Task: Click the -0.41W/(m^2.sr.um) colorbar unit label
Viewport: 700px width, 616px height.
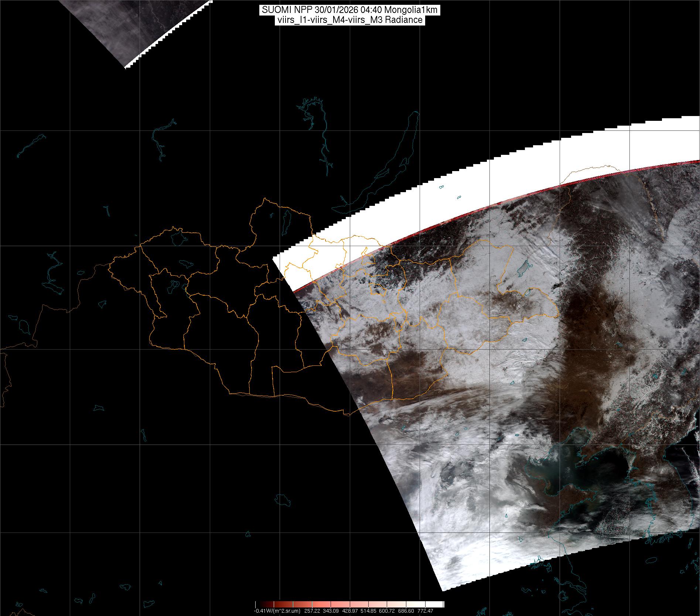Action: point(277,611)
